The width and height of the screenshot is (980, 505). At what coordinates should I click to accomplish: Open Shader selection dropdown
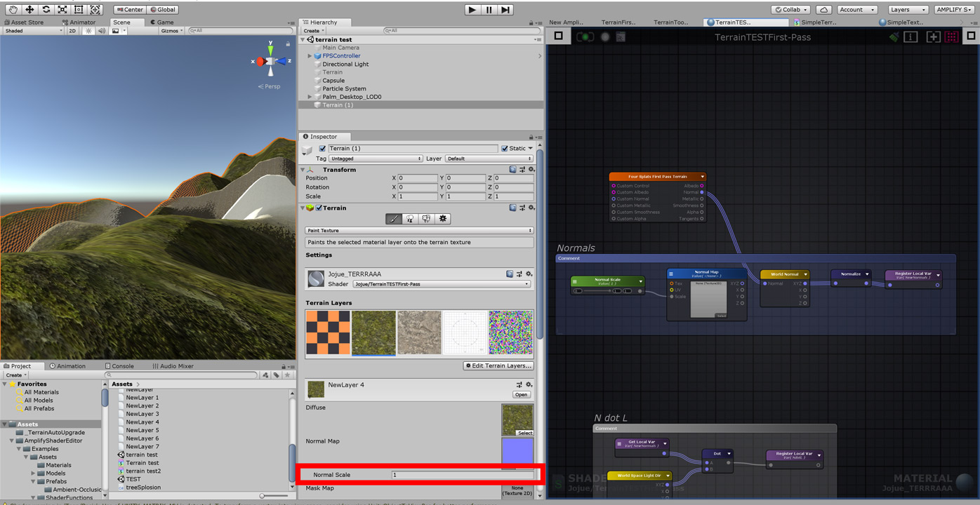point(442,284)
